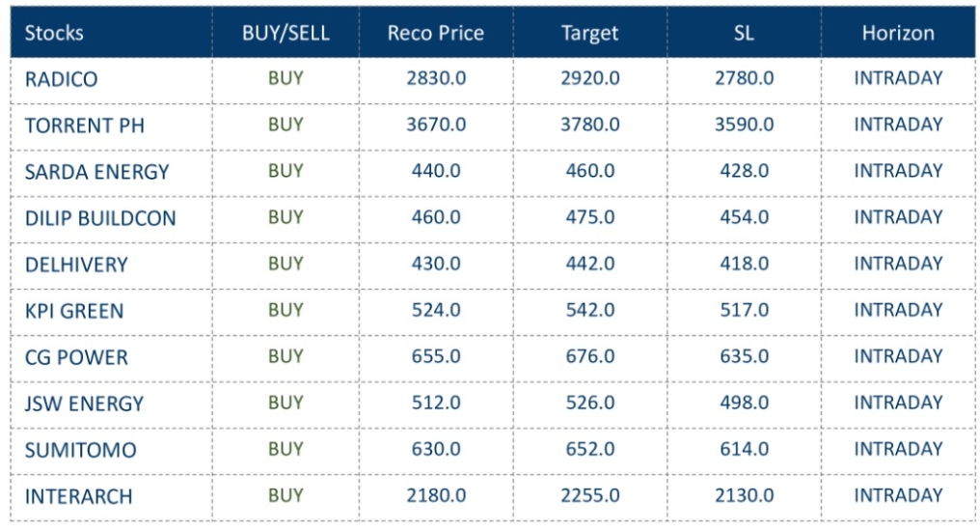Select the Reco Price header cell
Image resolution: width=980 pixels, height=531 pixels.
coord(436,33)
